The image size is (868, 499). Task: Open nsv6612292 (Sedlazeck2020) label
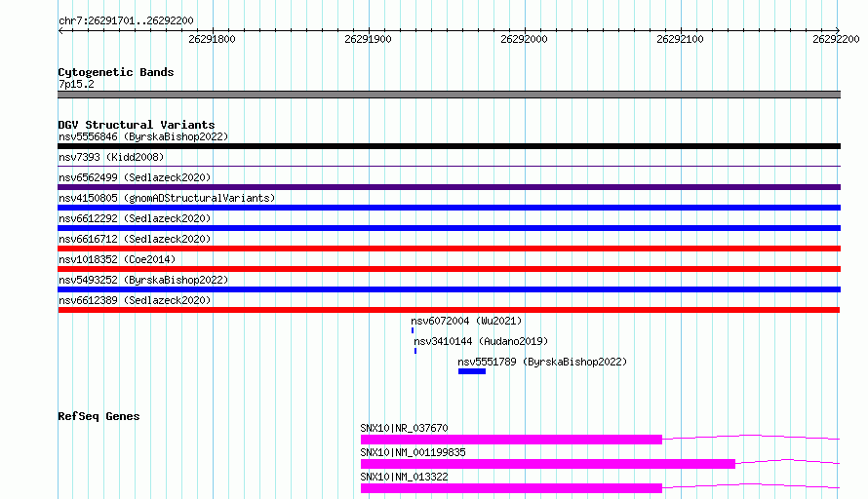[135, 218]
